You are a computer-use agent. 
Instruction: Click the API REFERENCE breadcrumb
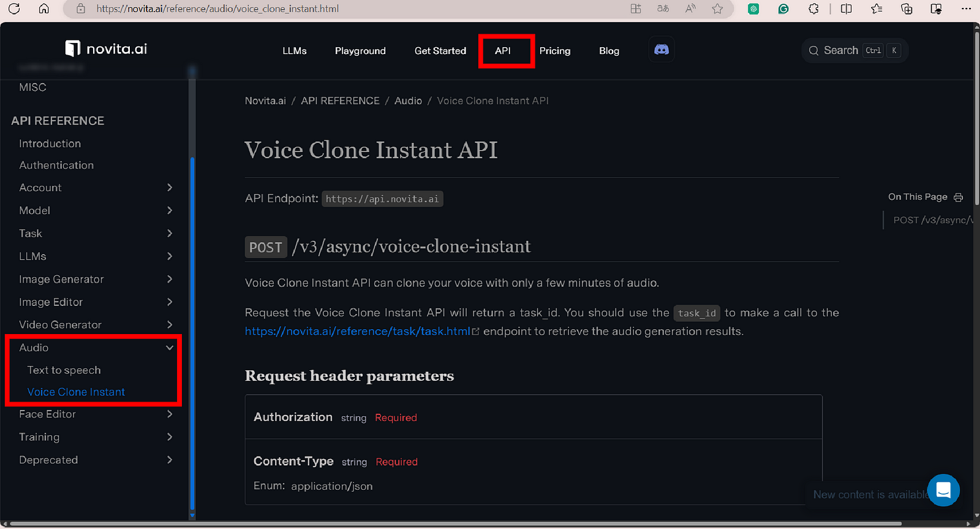[x=340, y=101]
